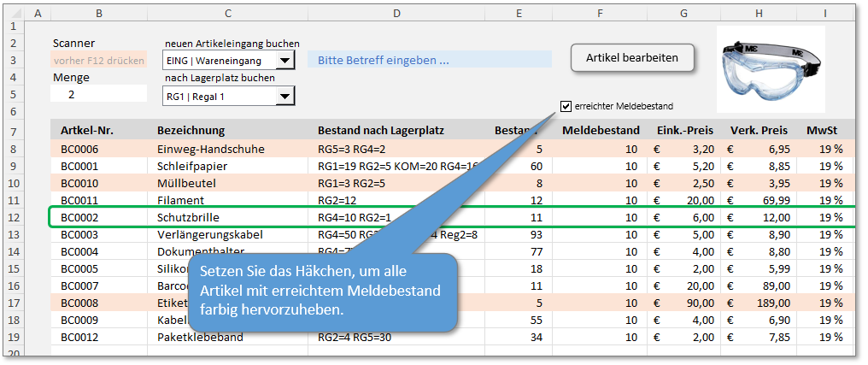
Task: Click the MwSt header cell
Action: [822, 130]
